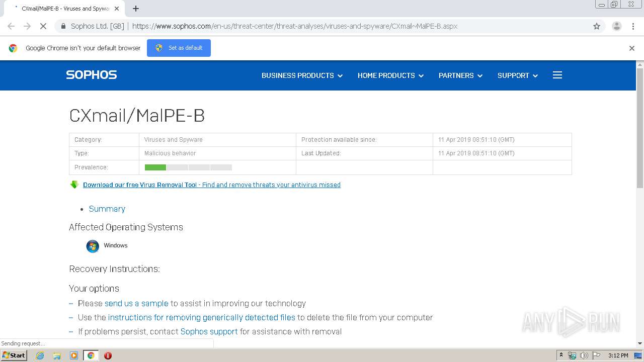Click the padlock site security icon
Screen dimensions: 644x362
click(63, 26)
